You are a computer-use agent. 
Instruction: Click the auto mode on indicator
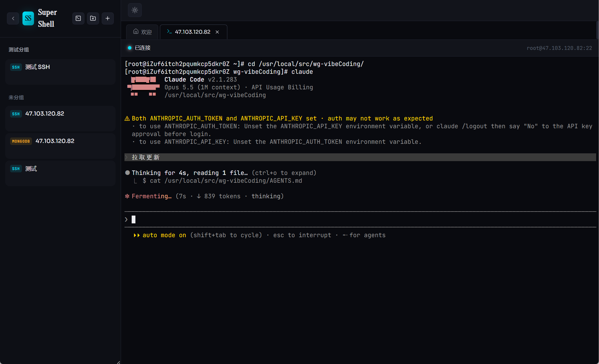tap(160, 235)
